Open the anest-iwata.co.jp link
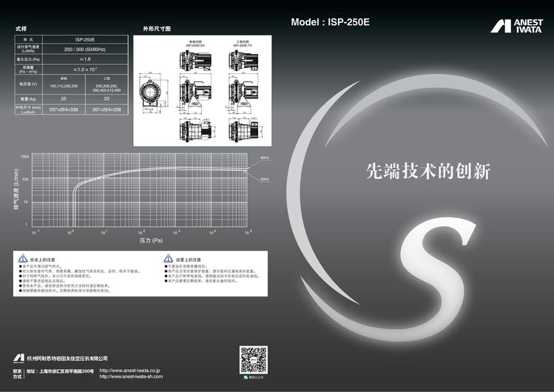The image size is (554, 392). point(130,370)
